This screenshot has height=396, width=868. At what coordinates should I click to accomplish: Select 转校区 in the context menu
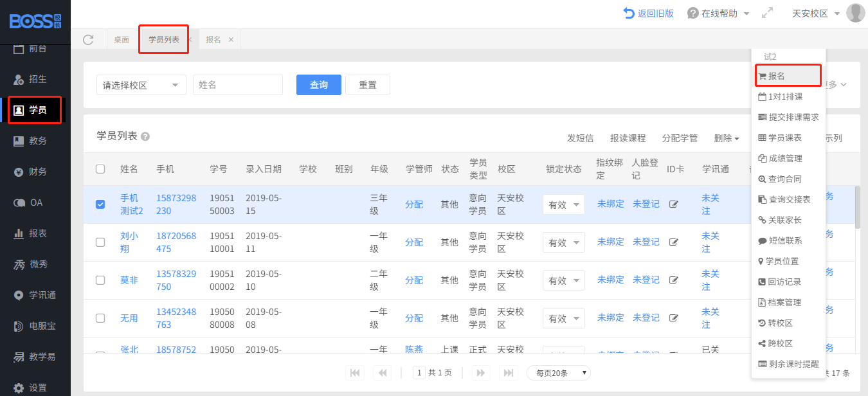[x=788, y=323]
